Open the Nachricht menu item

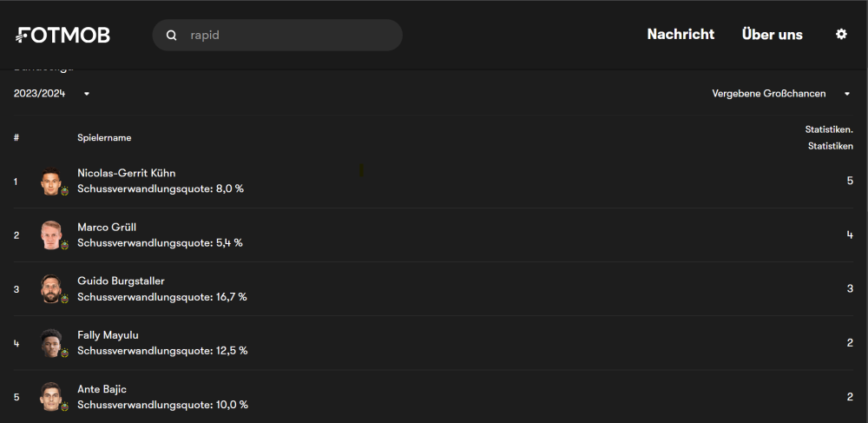[681, 35]
